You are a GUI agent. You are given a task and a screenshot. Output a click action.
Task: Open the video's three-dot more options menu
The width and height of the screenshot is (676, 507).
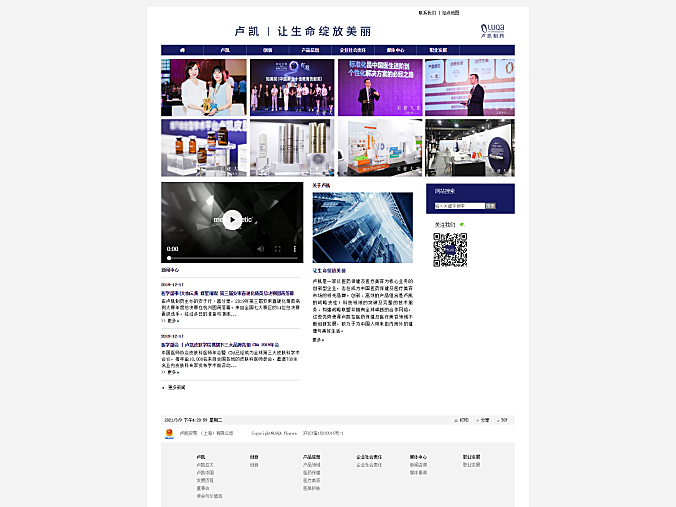(294, 249)
